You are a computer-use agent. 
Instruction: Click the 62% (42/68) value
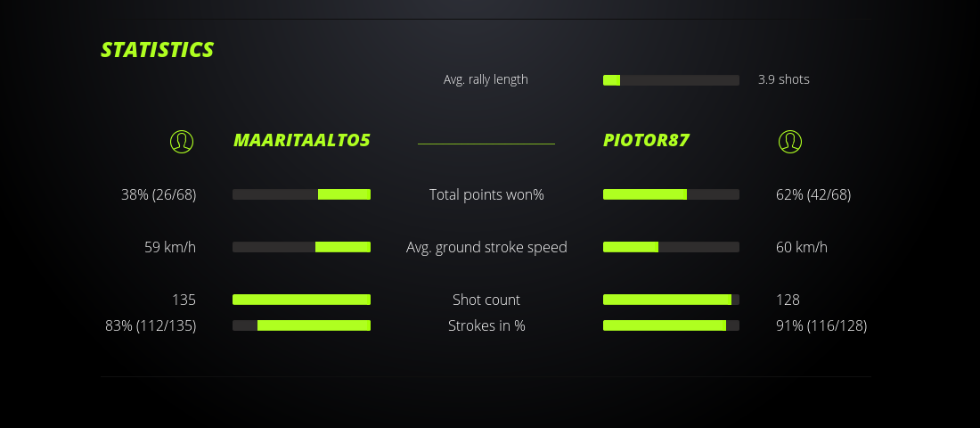click(x=813, y=194)
